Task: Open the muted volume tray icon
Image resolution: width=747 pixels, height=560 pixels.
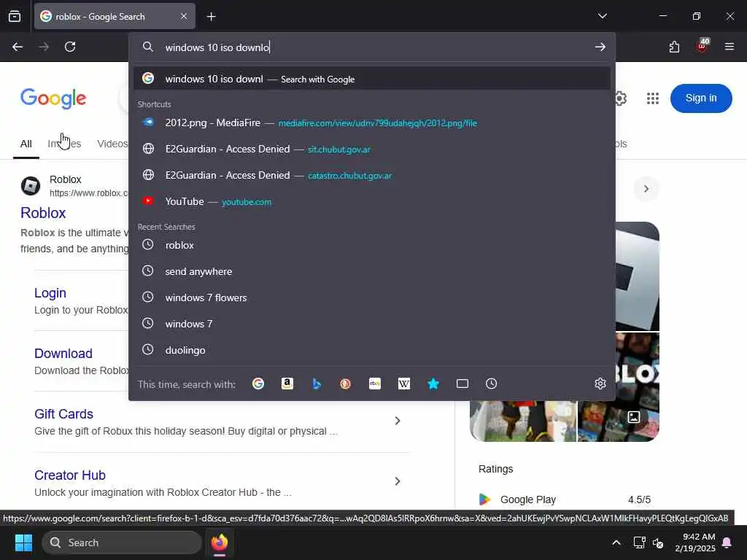Action: (x=658, y=542)
